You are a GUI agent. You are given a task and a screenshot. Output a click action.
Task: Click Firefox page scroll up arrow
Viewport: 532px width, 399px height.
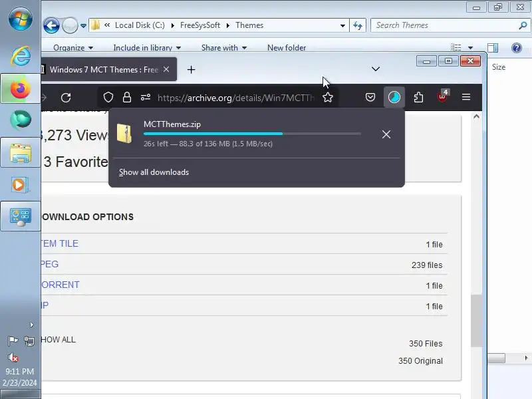pyautogui.click(x=476, y=117)
